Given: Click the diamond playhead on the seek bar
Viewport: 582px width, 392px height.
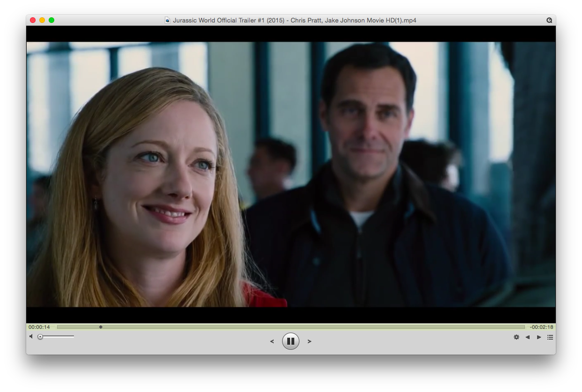Looking at the screenshot, I should coord(101,327).
